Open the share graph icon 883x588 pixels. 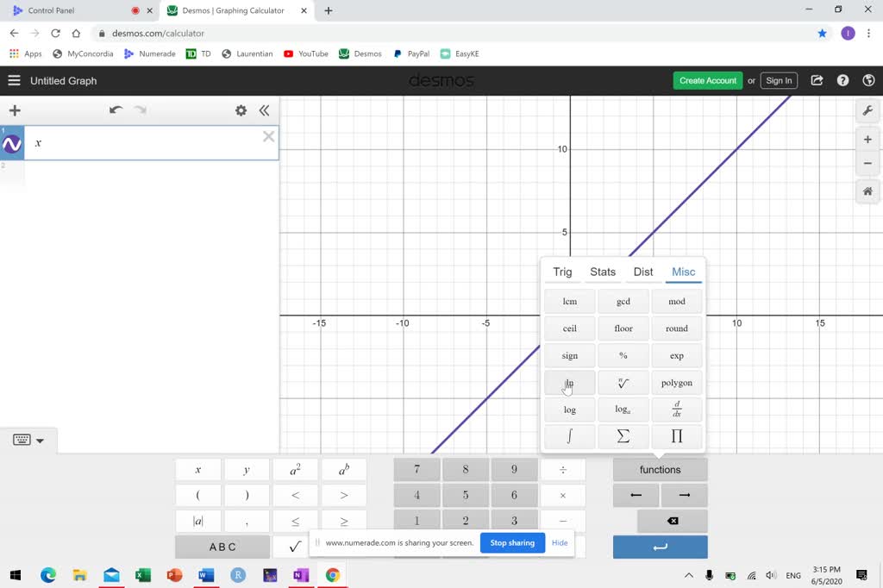coord(817,80)
